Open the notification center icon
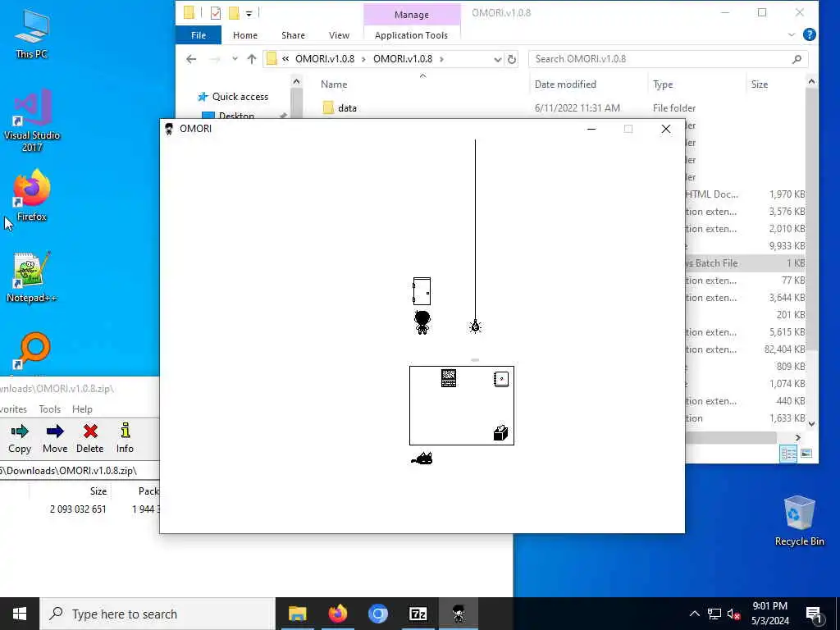This screenshot has width=840, height=630. tap(815, 614)
